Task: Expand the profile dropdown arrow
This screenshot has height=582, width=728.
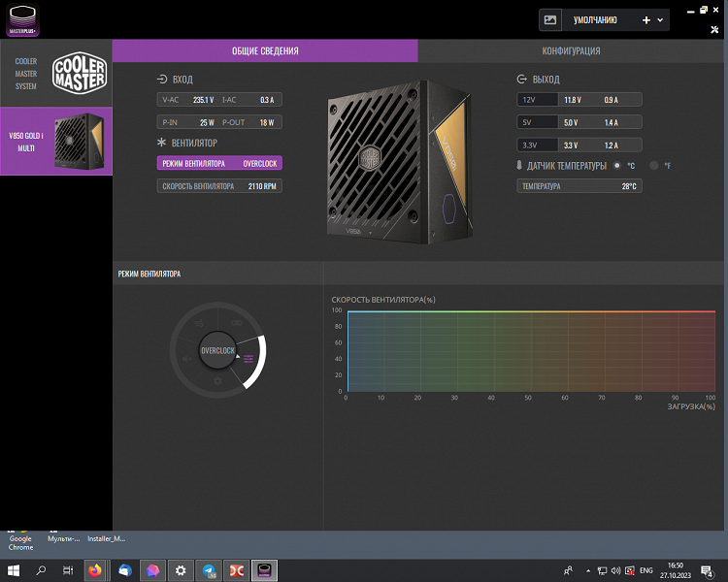Action: click(661, 19)
